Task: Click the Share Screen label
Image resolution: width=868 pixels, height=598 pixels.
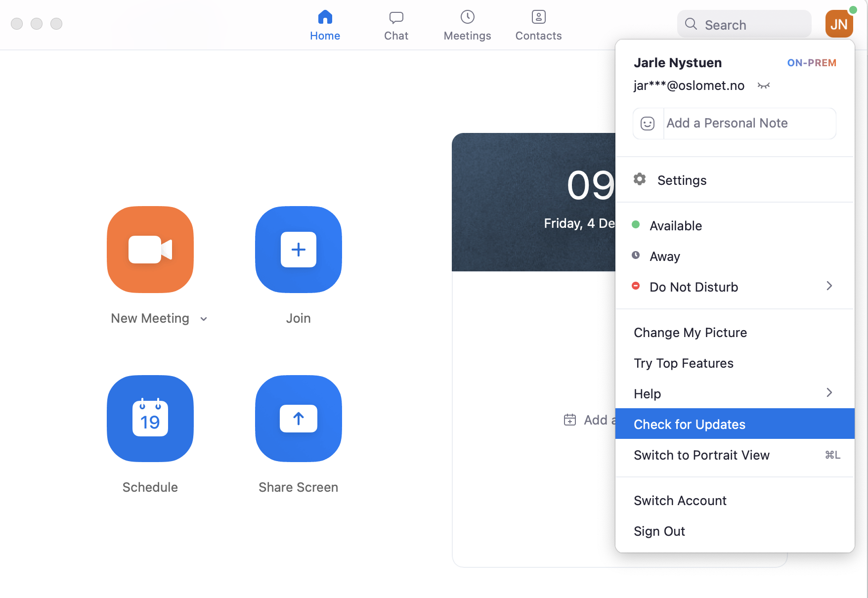Action: click(299, 488)
